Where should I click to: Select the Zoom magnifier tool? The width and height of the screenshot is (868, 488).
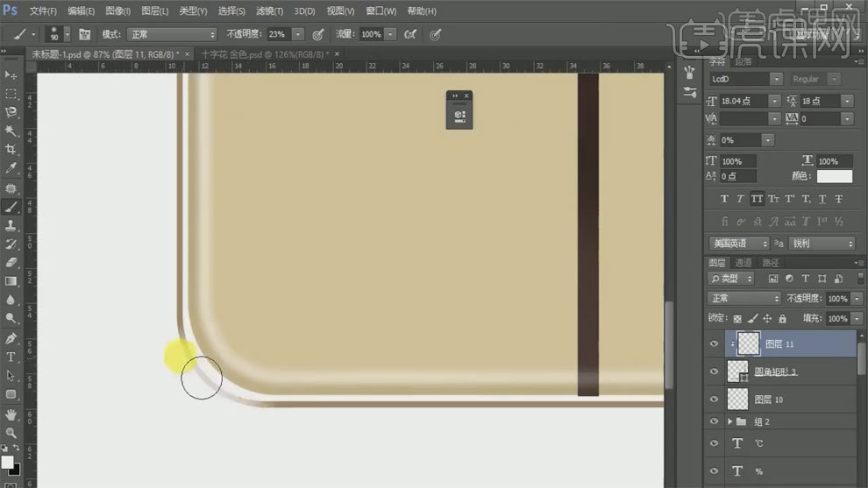(x=11, y=433)
